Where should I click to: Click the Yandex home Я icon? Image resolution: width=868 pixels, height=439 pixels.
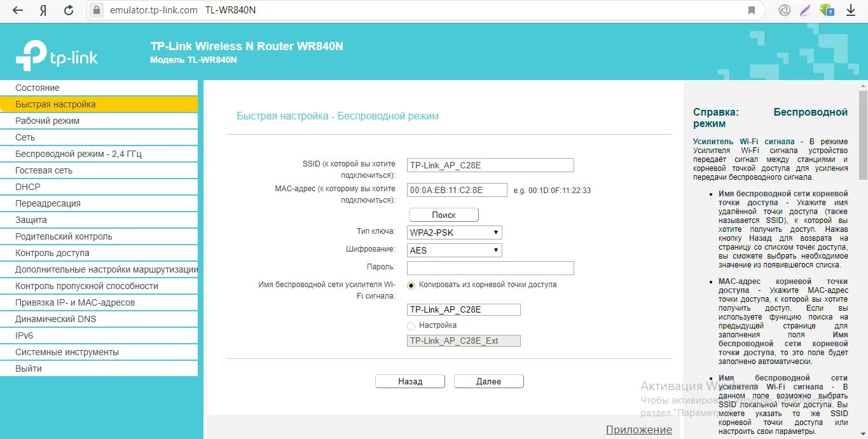point(43,10)
